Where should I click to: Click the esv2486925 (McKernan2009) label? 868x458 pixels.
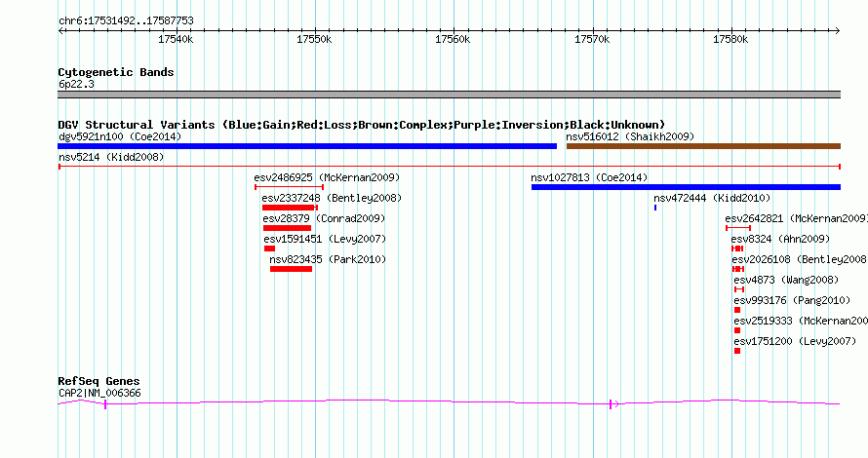[327, 177]
